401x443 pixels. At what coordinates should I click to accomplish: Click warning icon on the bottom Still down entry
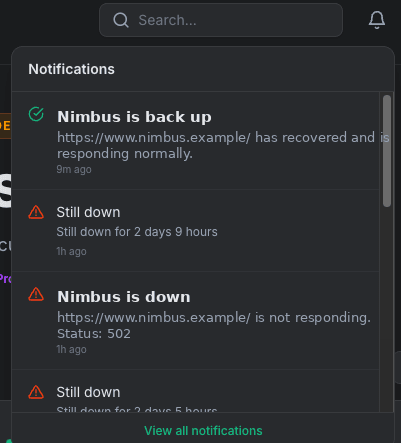point(36,392)
